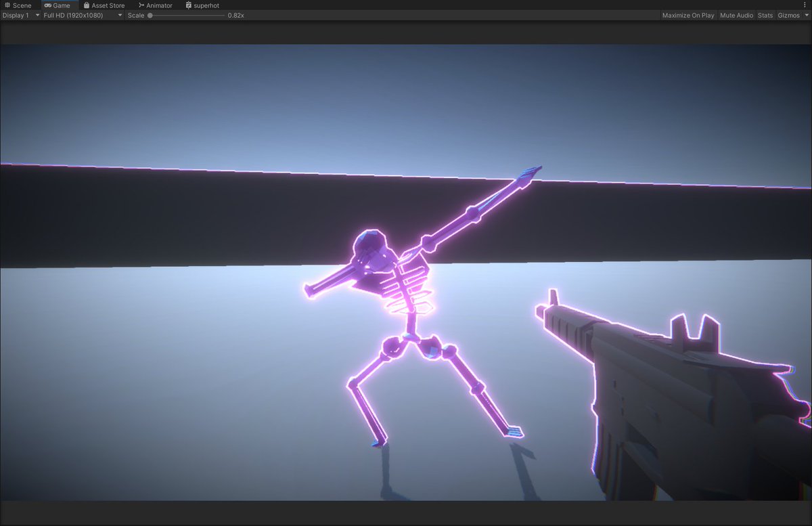812x526 pixels.
Task: Toggle Gizmos in the Game view
Action: click(788, 15)
